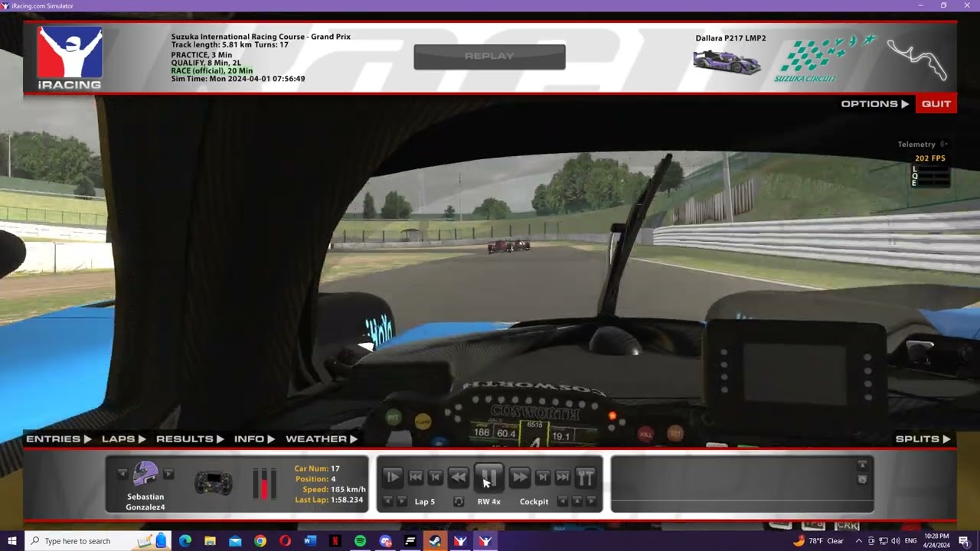This screenshot has height=551, width=980.
Task: Click scroll-up arrow in the chat box
Action: pos(862,465)
